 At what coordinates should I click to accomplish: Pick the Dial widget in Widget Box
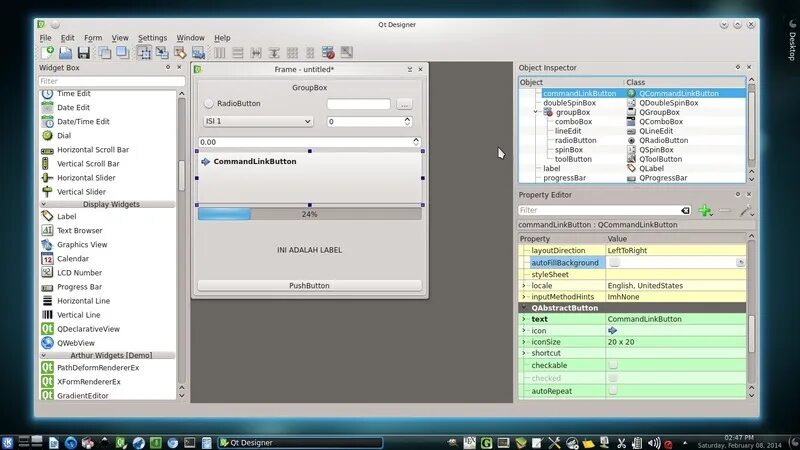click(x=64, y=136)
